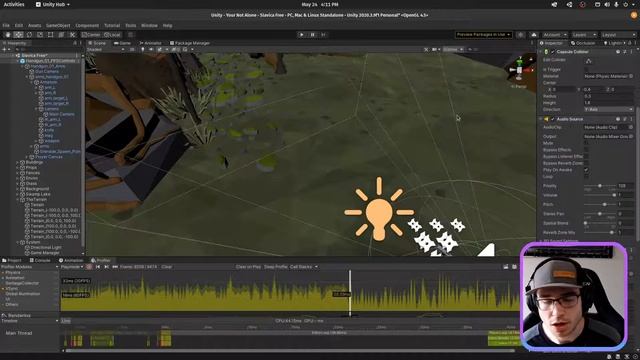Screen dimensions: 640x360
Task: Open the File menu
Action: click(6, 25)
